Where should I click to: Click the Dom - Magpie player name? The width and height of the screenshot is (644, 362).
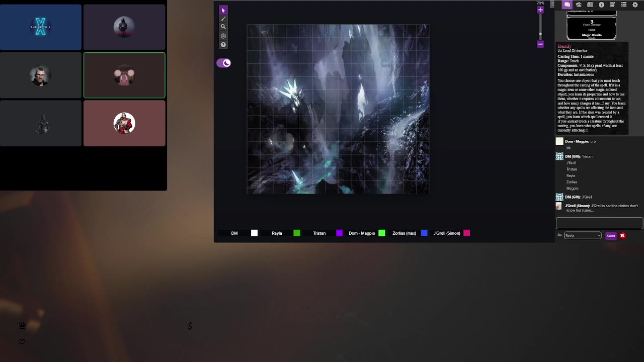[362, 233]
